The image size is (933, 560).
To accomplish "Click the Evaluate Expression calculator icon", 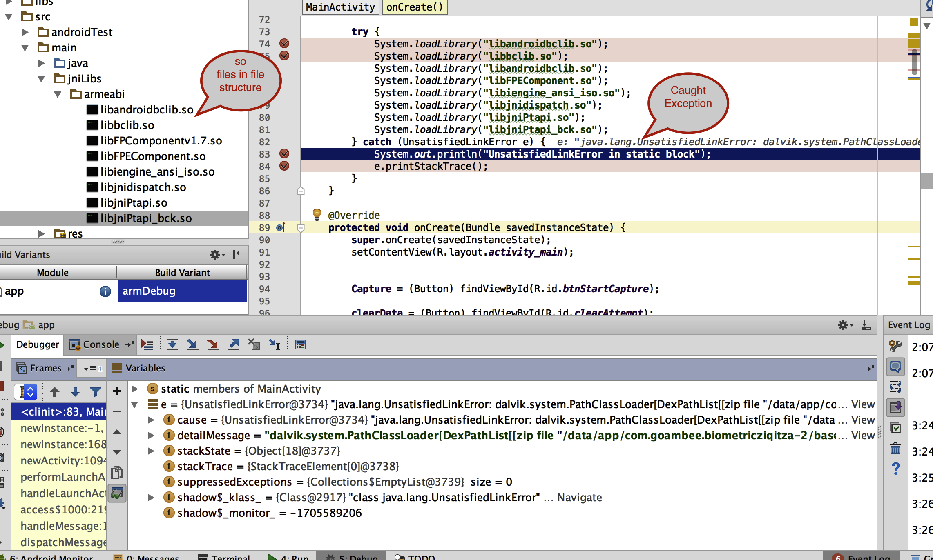I will coord(300,345).
